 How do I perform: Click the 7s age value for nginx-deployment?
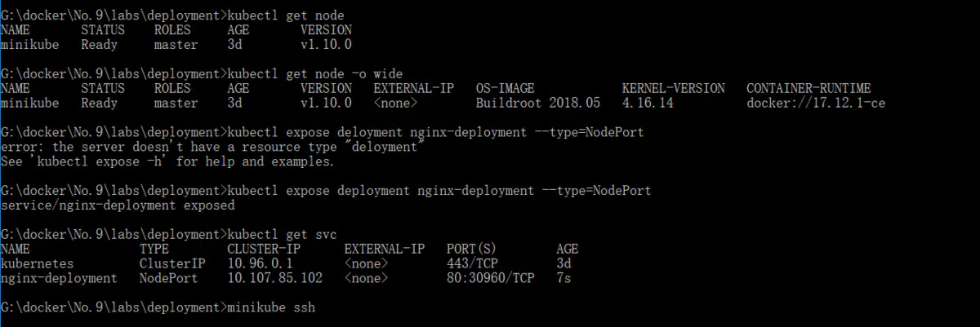[x=563, y=279]
